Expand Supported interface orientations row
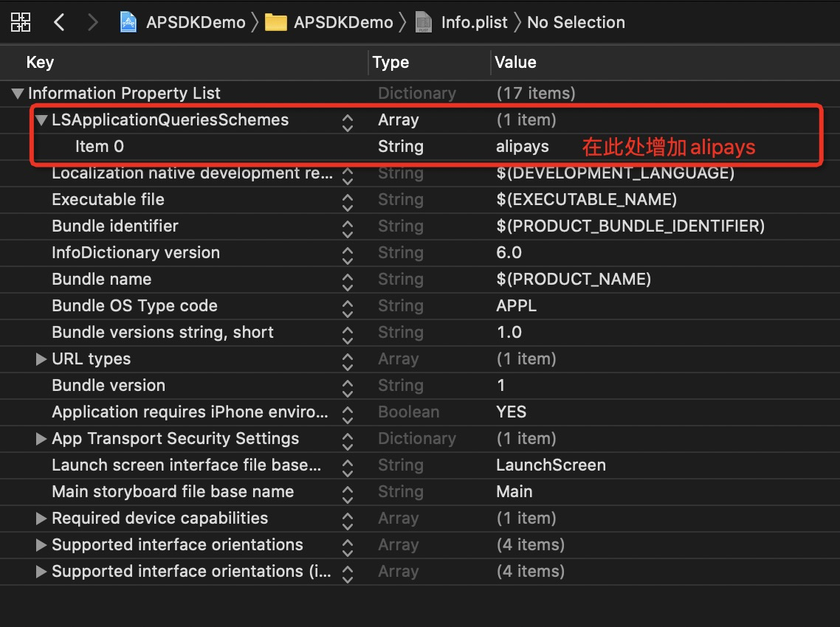The height and width of the screenshot is (627, 840). pos(41,544)
